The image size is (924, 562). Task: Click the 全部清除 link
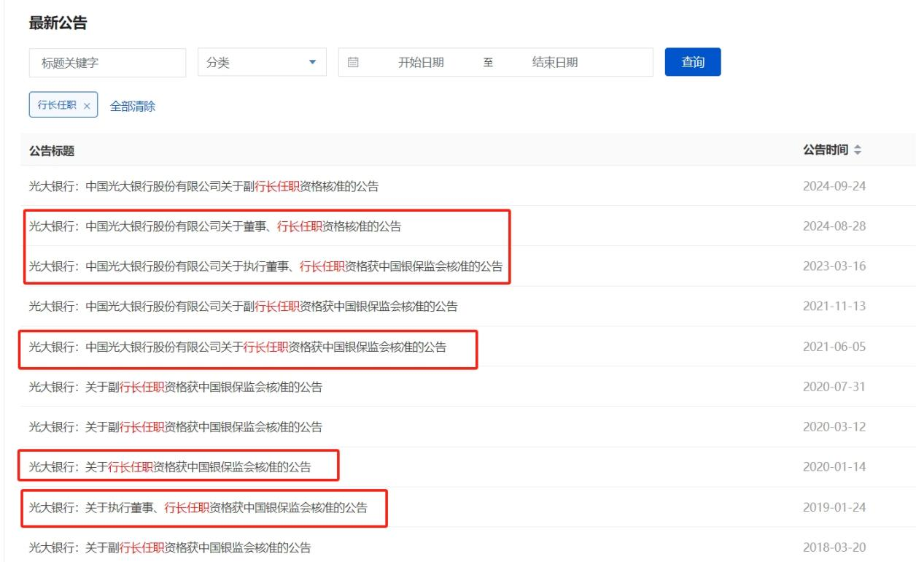[x=132, y=106]
